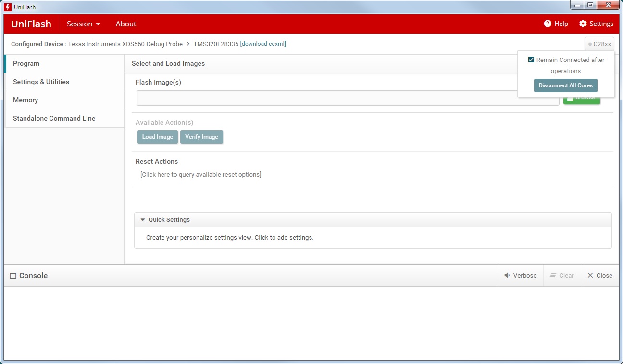Click the UniFlash lightning bolt title icon
Viewport: 623px width, 364px height.
[8, 7]
